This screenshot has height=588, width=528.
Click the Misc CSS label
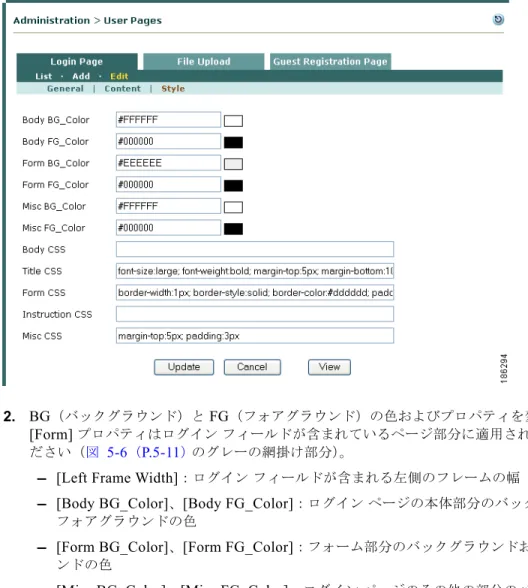(42, 336)
